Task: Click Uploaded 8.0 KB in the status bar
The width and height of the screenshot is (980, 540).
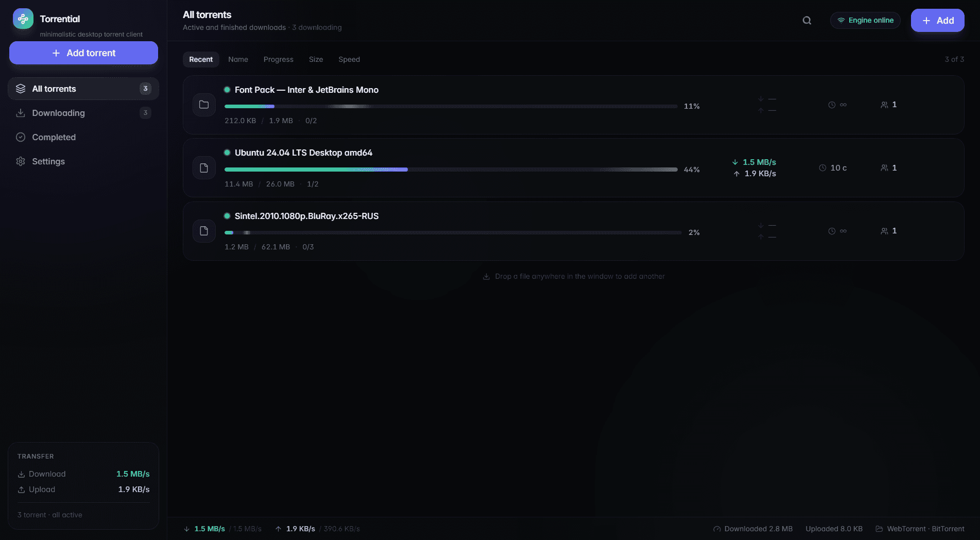Action: click(x=834, y=529)
